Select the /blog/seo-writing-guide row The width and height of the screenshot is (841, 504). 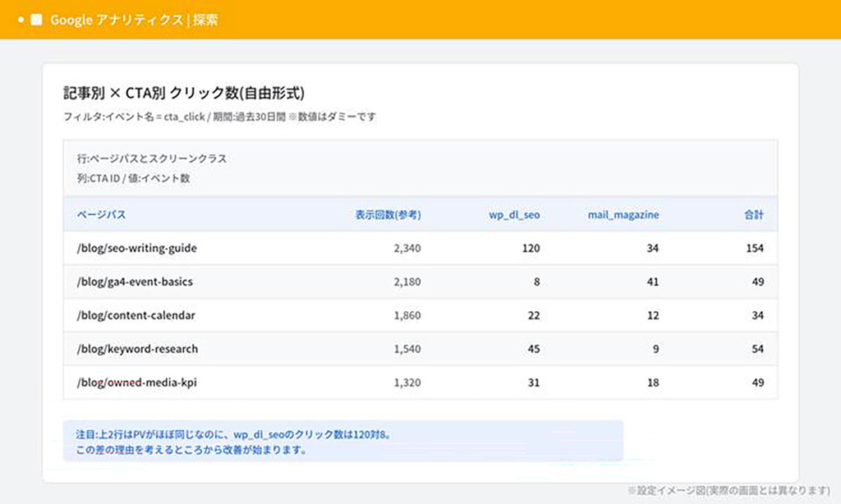pyautogui.click(x=420, y=248)
